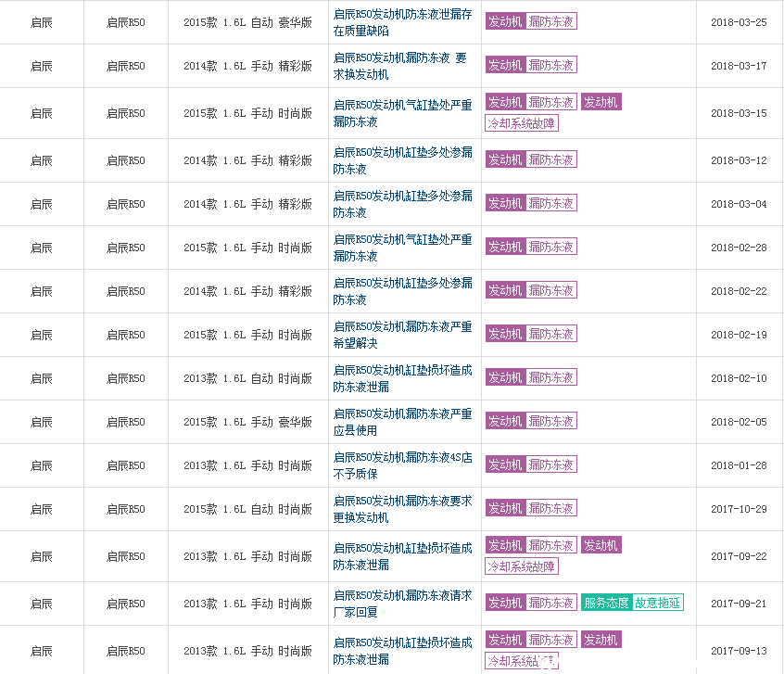Click '冷却系统故障' tag in the 2018-03-15 row
This screenshot has width=784, height=674.
[522, 123]
